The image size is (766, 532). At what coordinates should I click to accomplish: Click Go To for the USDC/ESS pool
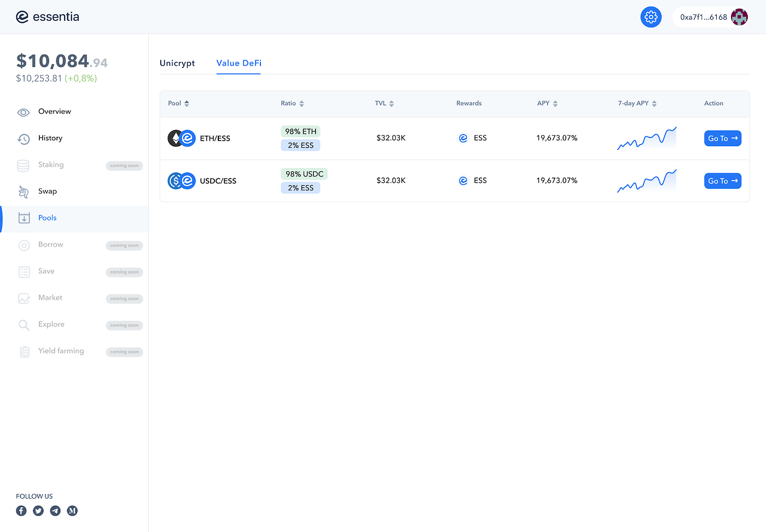(723, 181)
